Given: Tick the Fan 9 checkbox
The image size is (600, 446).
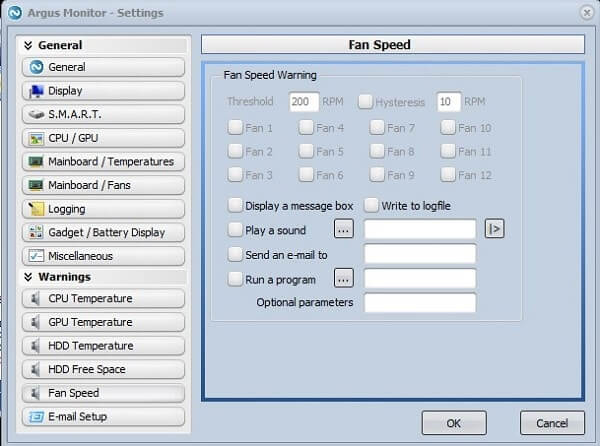Looking at the screenshot, I should click(x=377, y=175).
